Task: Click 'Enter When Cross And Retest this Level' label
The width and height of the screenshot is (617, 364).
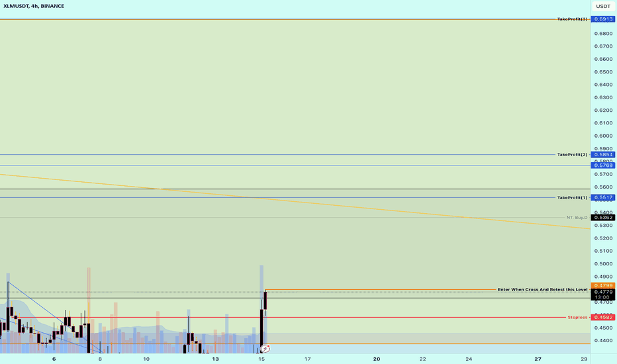Action: pos(542,290)
